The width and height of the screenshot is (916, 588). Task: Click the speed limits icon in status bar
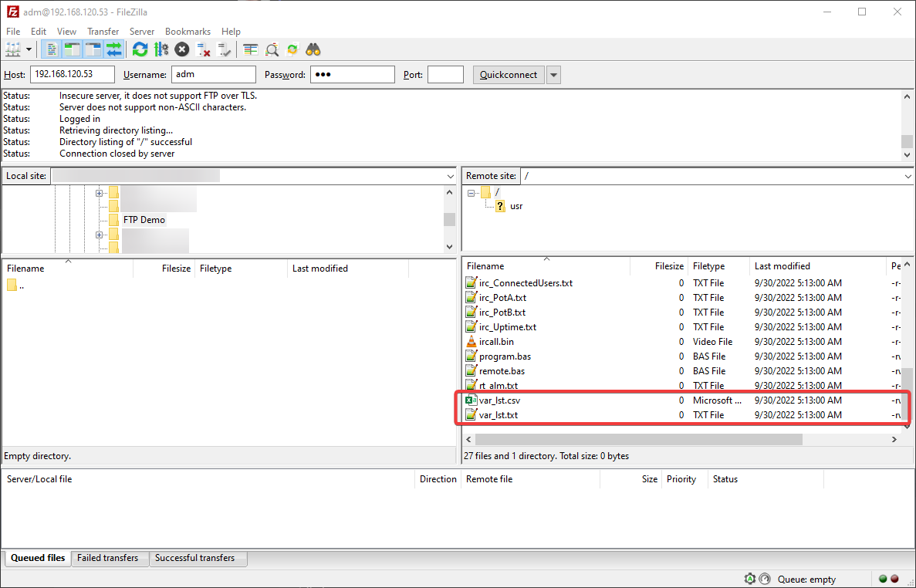(765, 580)
